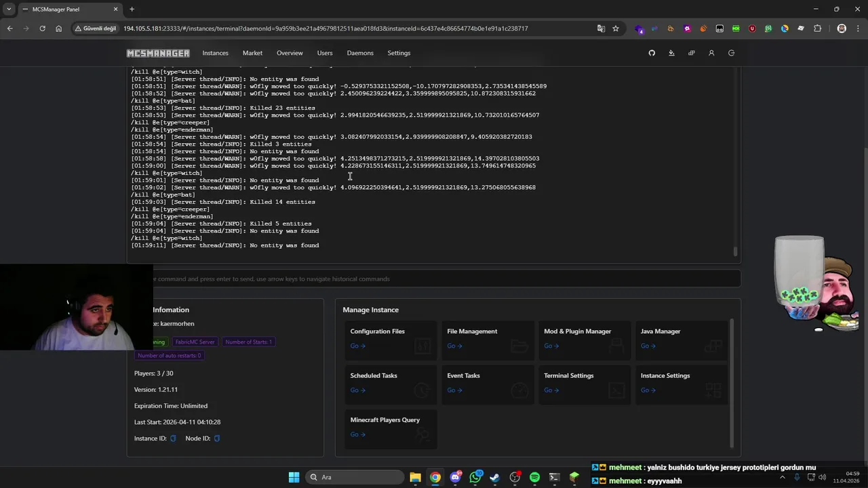The height and width of the screenshot is (488, 868).
Task: Open the browser tab search dropdown
Action: pos(9,9)
